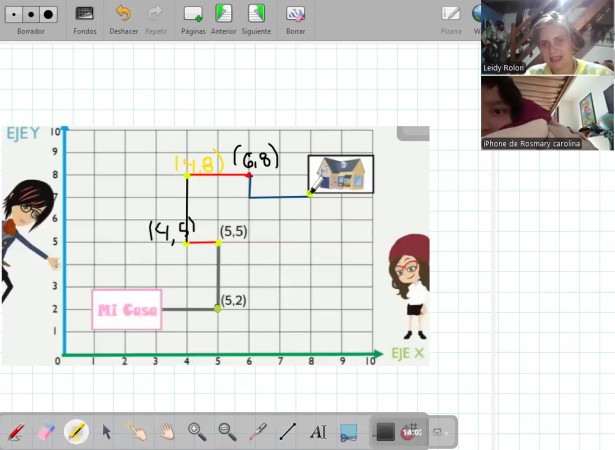
Task: Open the Fondos backgrounds option
Action: pyautogui.click(x=85, y=20)
